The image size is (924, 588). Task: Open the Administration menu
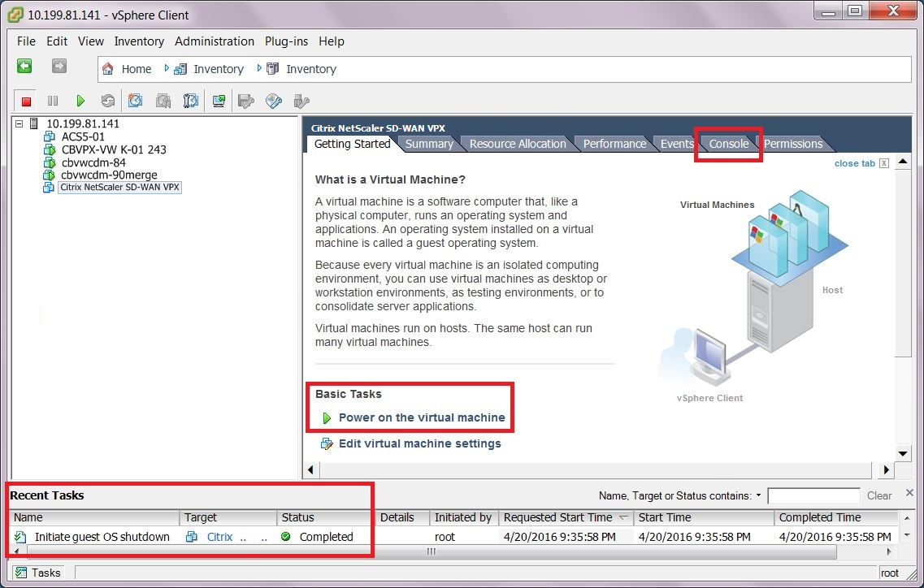(215, 41)
